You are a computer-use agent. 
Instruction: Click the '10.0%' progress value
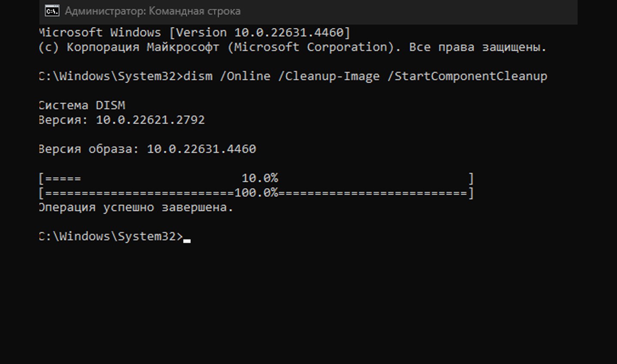260,178
